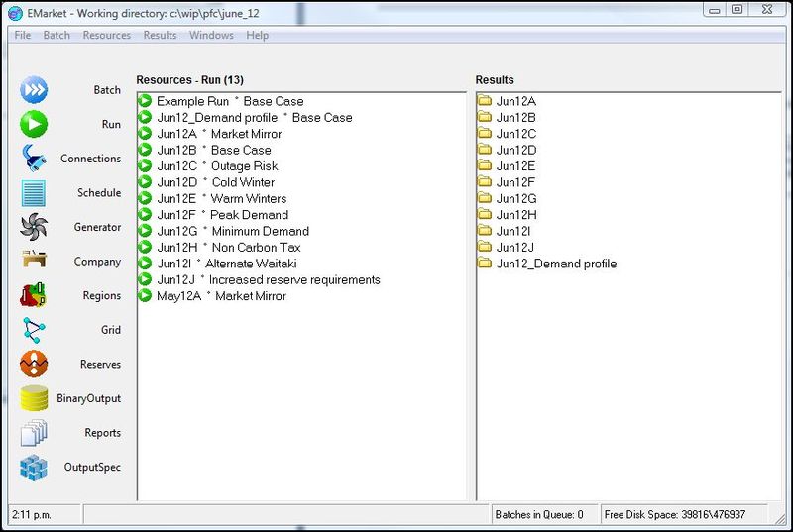The image size is (793, 532).
Task: Select the OutputSpec cubes icon
Action: point(34,468)
